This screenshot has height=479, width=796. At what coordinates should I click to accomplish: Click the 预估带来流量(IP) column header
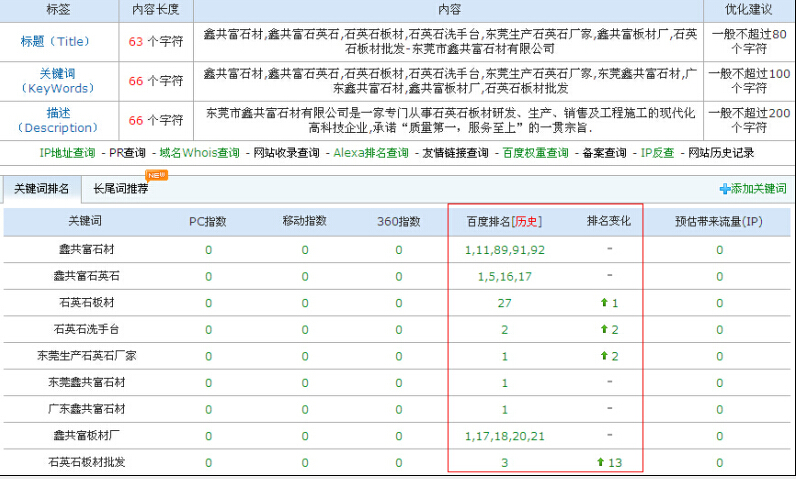(x=718, y=221)
